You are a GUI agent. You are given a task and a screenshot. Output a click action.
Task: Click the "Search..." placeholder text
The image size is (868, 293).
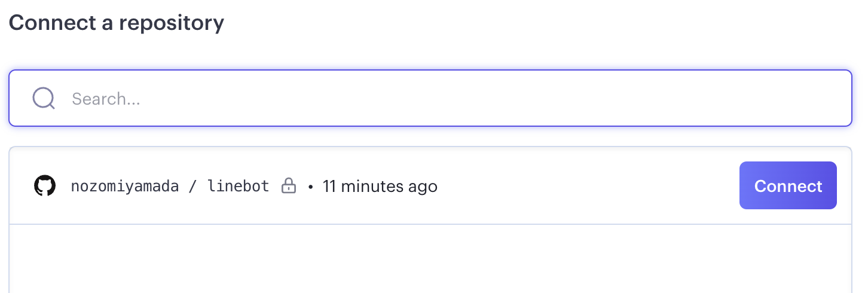(106, 99)
